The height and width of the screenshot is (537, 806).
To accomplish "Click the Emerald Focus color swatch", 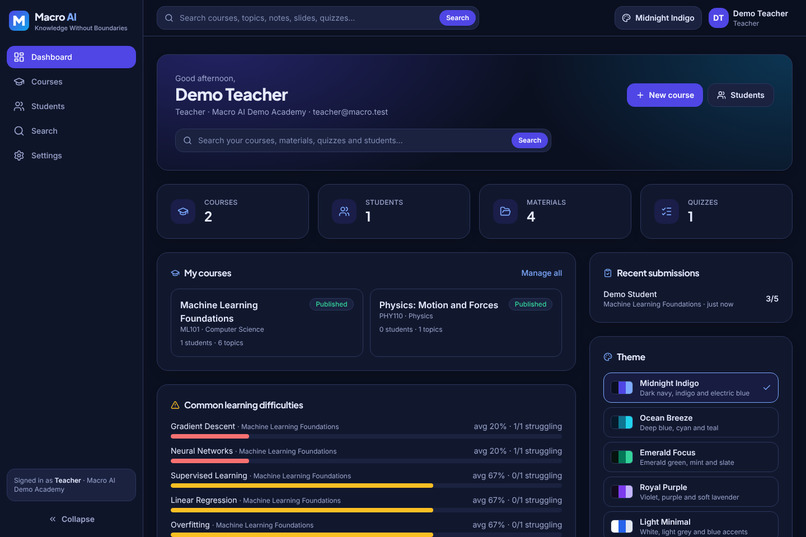I will coord(621,457).
